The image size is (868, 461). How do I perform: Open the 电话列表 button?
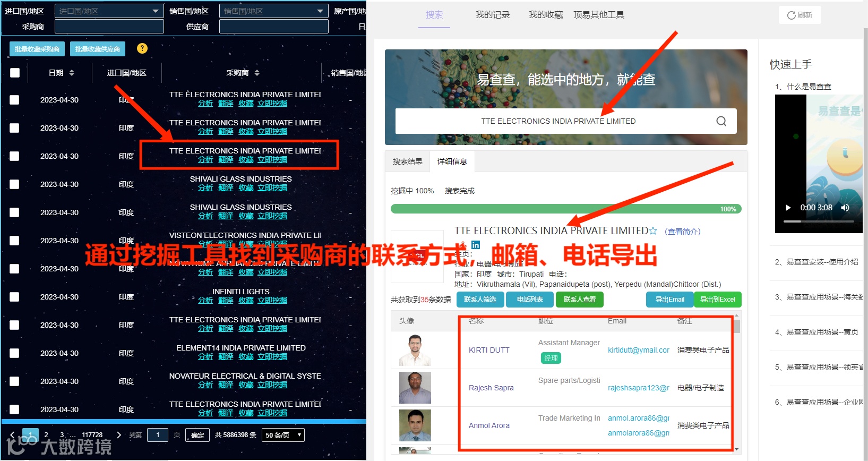tap(530, 300)
